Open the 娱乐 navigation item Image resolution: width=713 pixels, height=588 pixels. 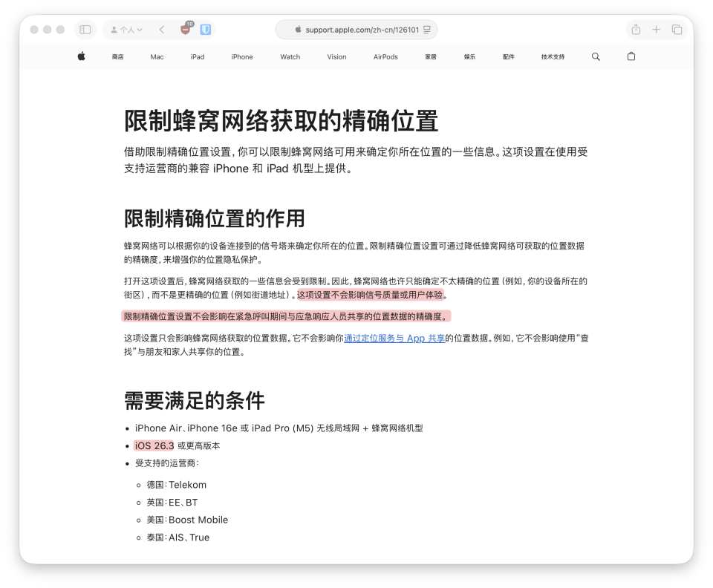point(469,57)
